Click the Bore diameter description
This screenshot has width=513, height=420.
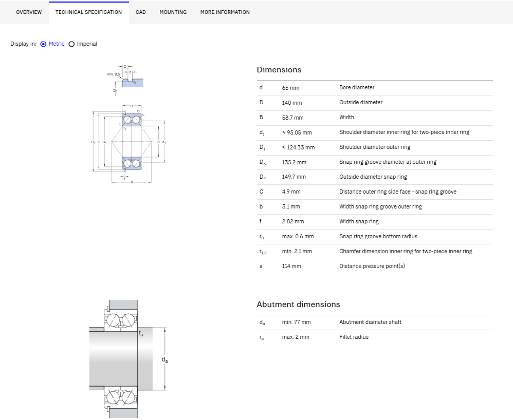[x=357, y=88]
